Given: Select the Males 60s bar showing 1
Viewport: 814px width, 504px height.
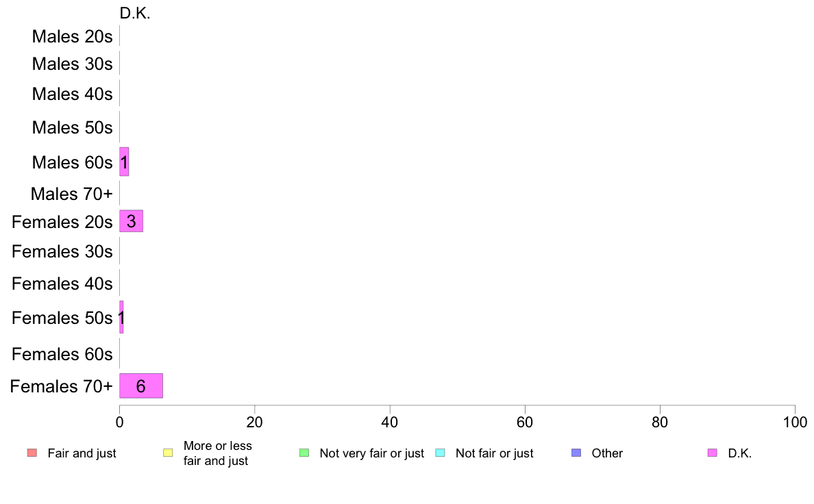Looking at the screenshot, I should 124,162.
